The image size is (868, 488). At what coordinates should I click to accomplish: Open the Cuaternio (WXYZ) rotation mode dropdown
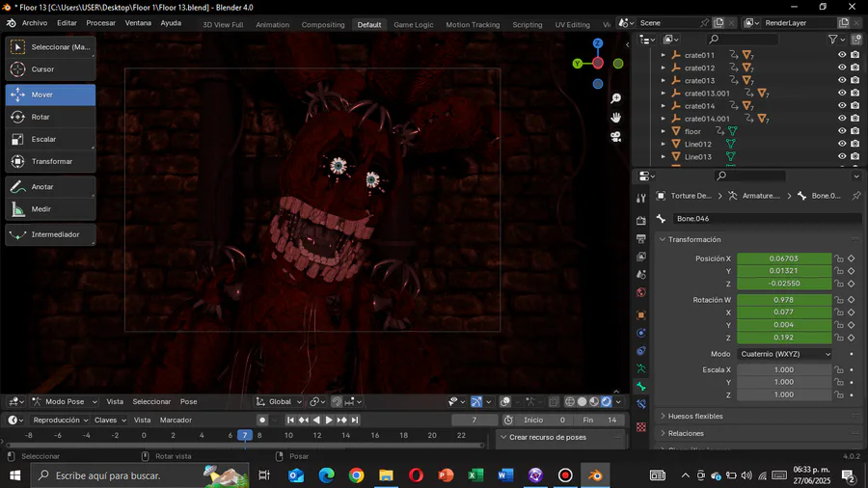[785, 354]
